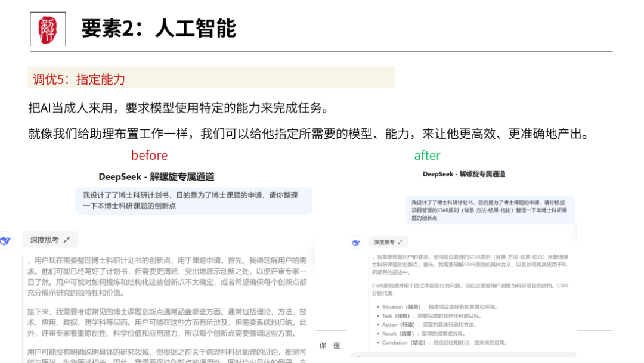644x363 pixels.
Task: Click the 伴 医 footer text
Action: pyautogui.click(x=330, y=346)
